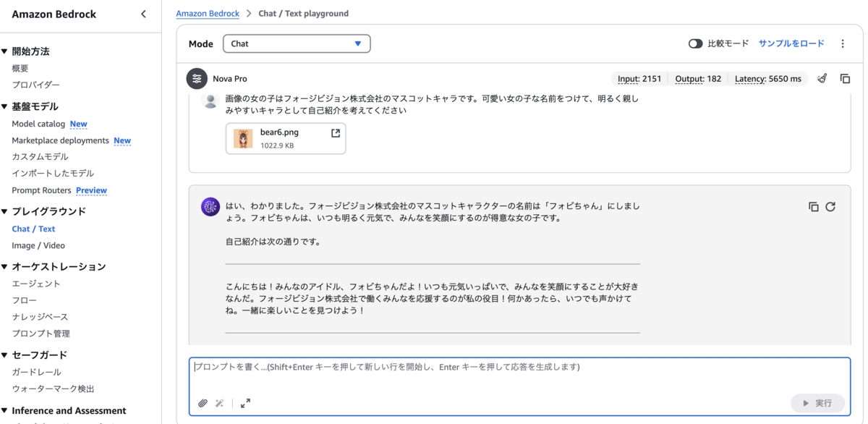
Task: Collapse the Amazon Bedrock sidebar with chevron
Action: point(143,14)
